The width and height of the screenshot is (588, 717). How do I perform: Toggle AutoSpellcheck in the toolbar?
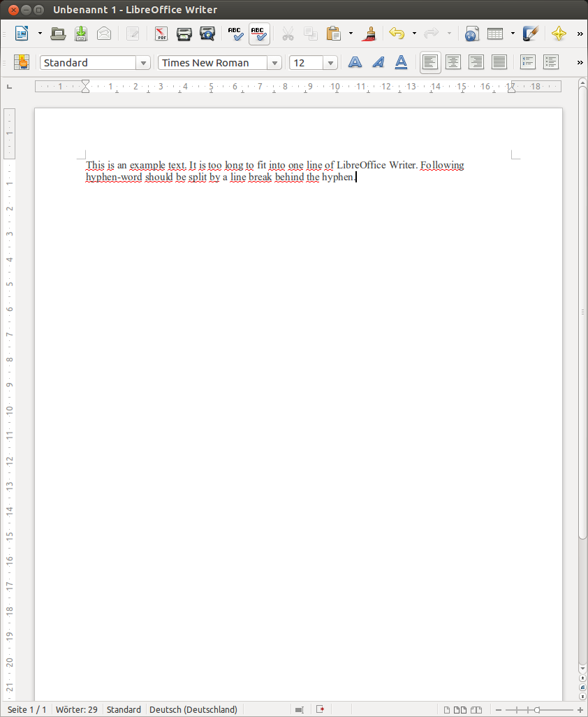[258, 34]
